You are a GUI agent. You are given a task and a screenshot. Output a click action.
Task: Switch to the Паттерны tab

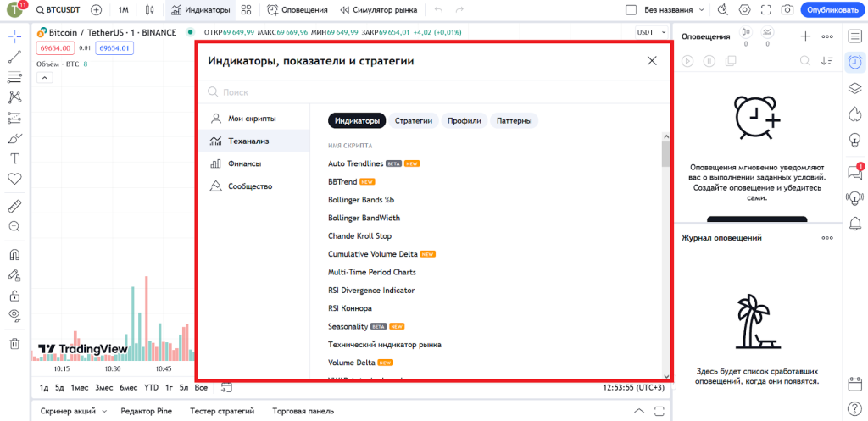point(515,120)
